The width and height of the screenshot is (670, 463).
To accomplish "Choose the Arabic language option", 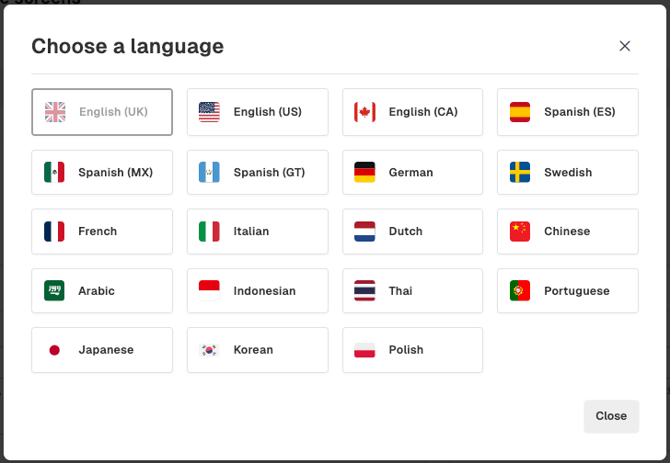I will tap(102, 291).
